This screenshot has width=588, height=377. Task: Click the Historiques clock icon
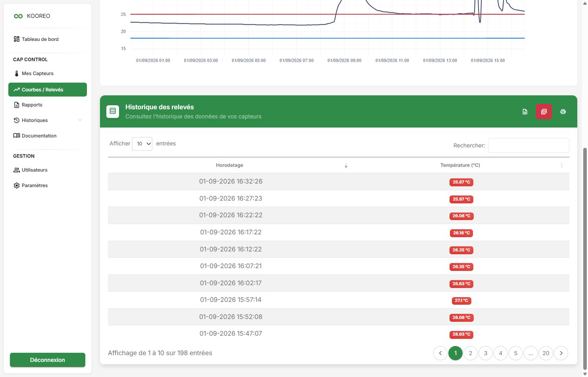tap(17, 120)
